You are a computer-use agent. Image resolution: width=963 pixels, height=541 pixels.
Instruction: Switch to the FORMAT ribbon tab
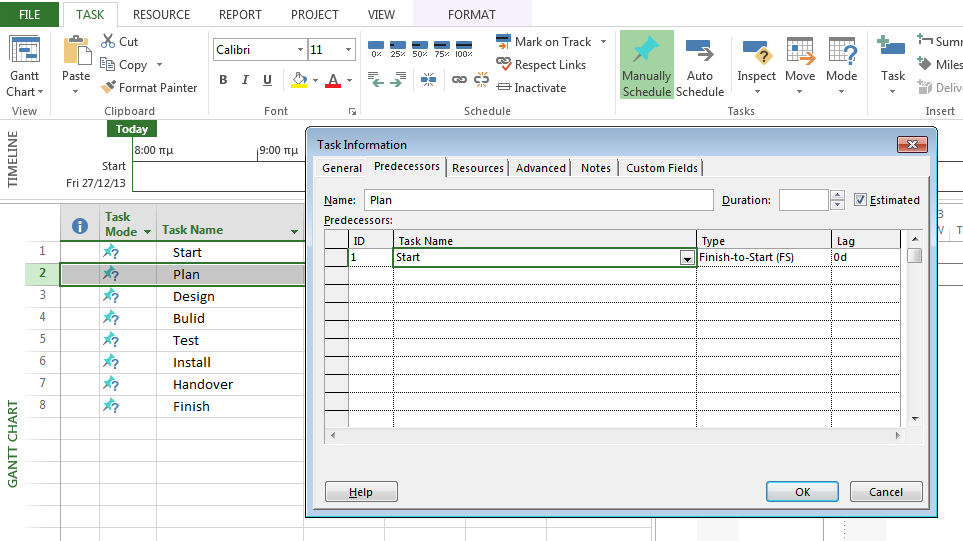pyautogui.click(x=472, y=14)
